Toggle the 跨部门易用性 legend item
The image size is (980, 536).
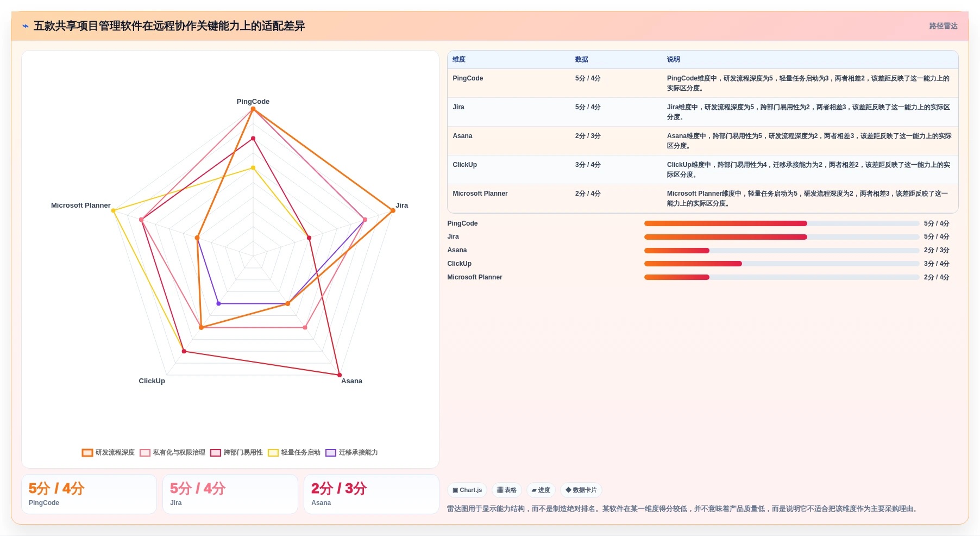[x=237, y=453]
